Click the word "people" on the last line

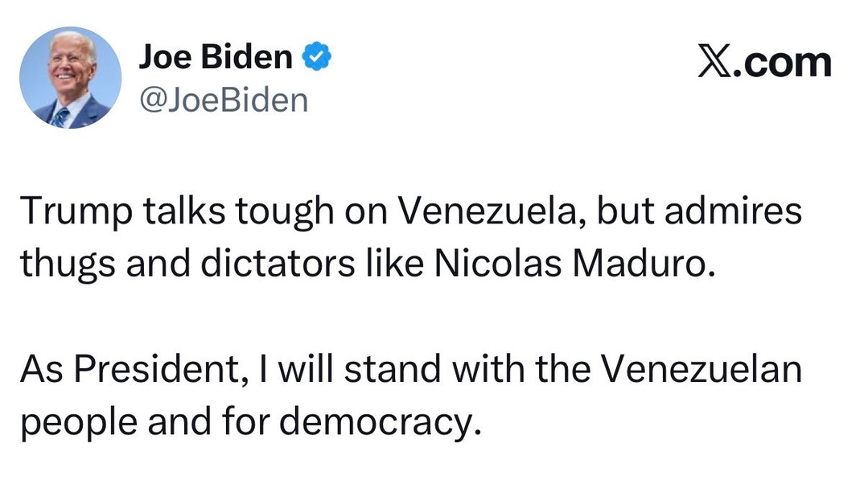coord(67,422)
